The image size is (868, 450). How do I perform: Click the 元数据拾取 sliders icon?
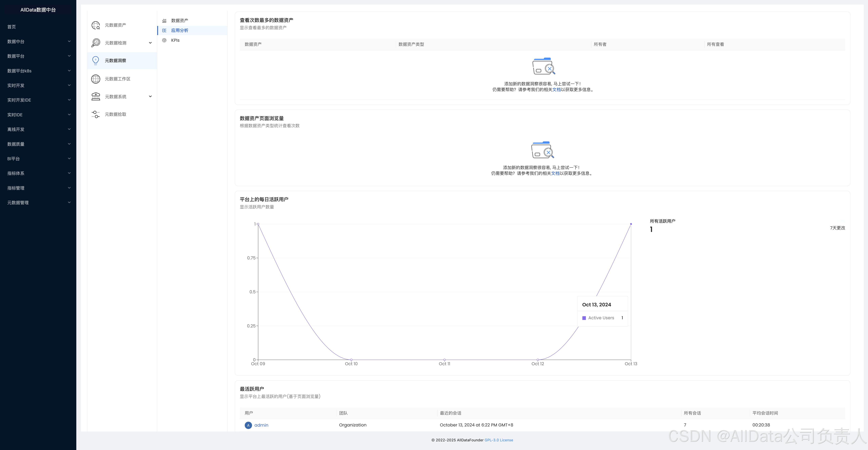(96, 114)
